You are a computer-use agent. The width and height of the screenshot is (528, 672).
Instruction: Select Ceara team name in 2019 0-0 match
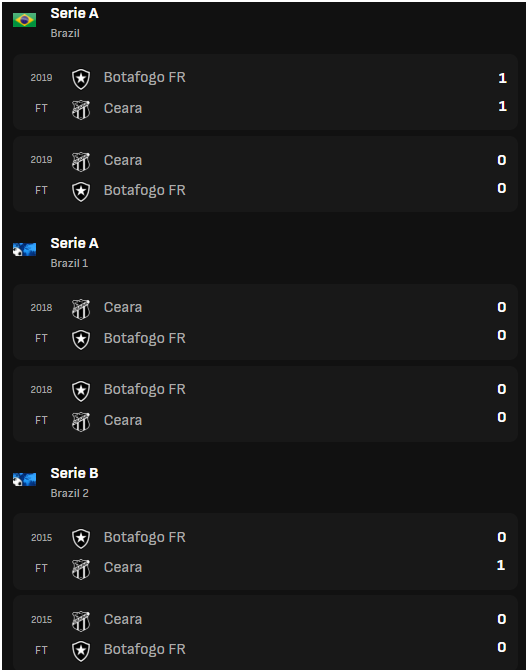point(123,160)
